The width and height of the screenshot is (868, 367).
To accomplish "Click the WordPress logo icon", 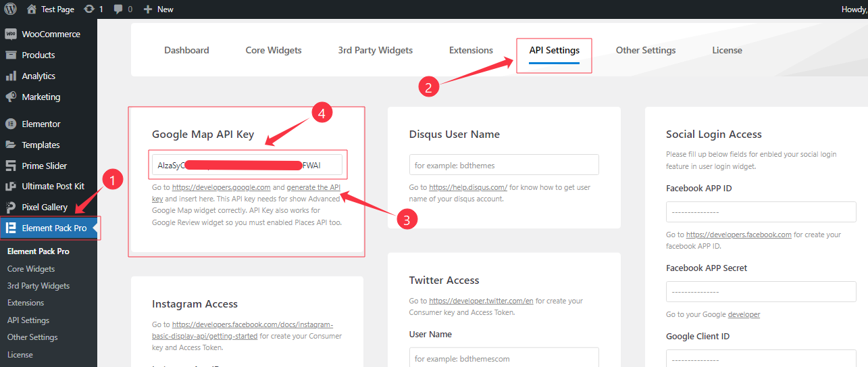I will [10, 9].
